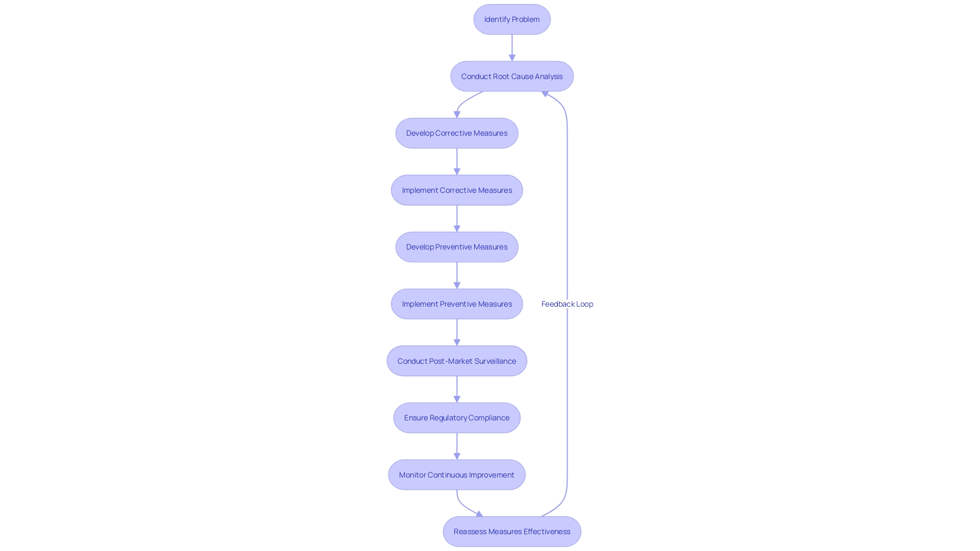Image resolution: width=980 pixels, height=551 pixels.
Task: Click the Conduct Post-Market Surveillance node
Action: 456,360
